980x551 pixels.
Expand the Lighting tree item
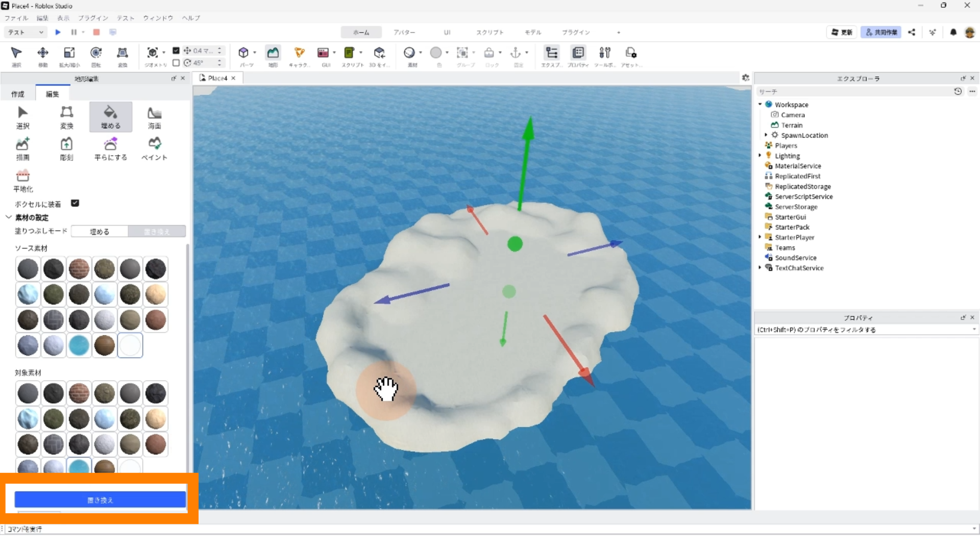click(760, 156)
